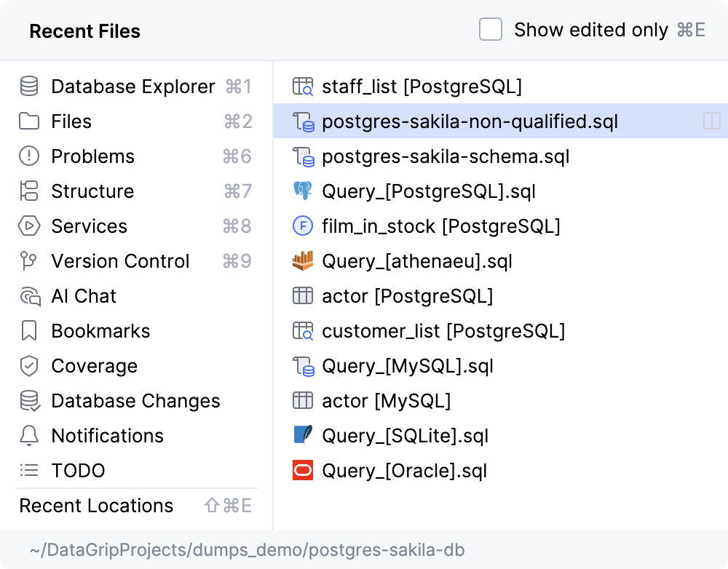
Task: Open film_in_stock [PostgreSQL] function
Action: point(440,226)
